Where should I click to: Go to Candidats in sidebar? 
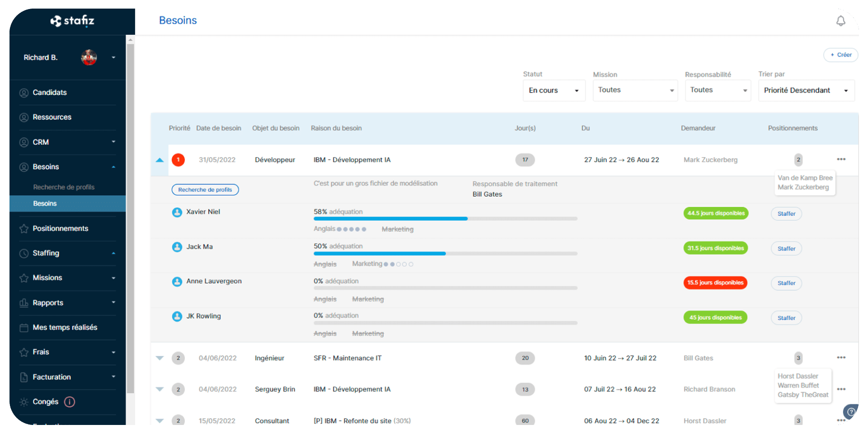pyautogui.click(x=50, y=93)
